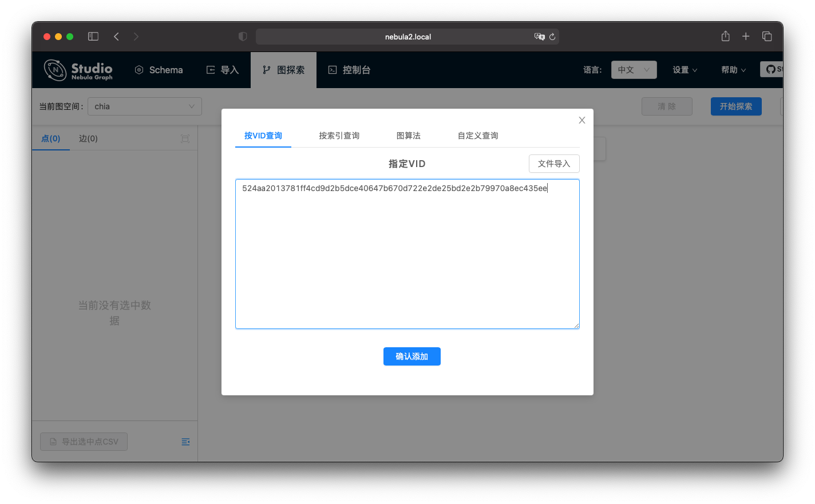Open Safari share menu

(x=726, y=36)
